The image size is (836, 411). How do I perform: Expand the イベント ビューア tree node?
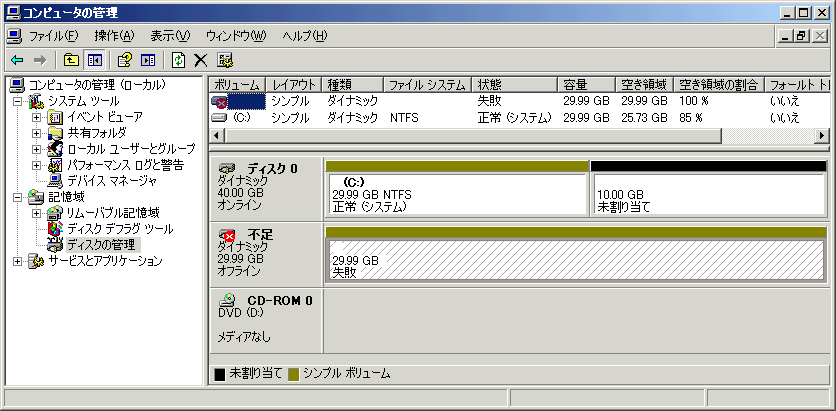36,117
